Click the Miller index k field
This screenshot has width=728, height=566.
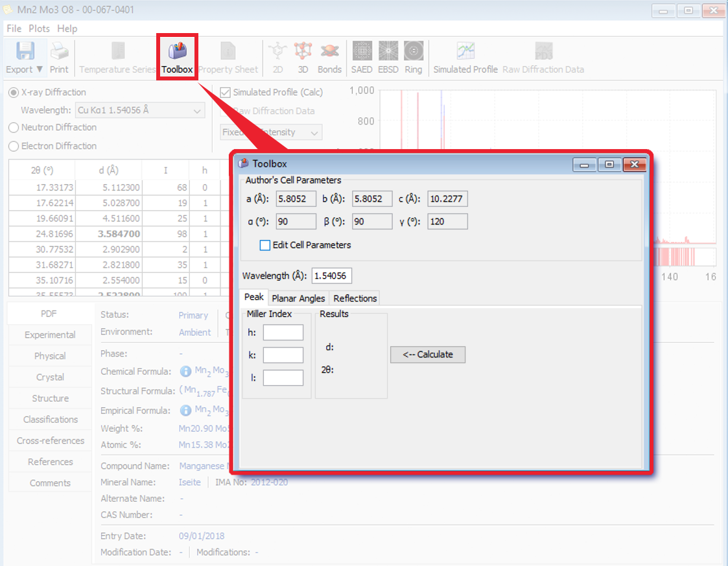(x=283, y=355)
